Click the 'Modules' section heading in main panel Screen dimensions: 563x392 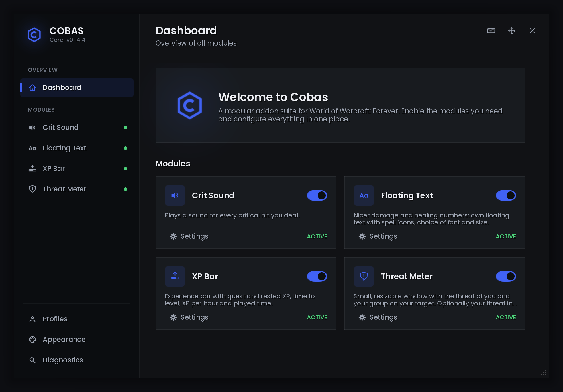pyautogui.click(x=173, y=164)
